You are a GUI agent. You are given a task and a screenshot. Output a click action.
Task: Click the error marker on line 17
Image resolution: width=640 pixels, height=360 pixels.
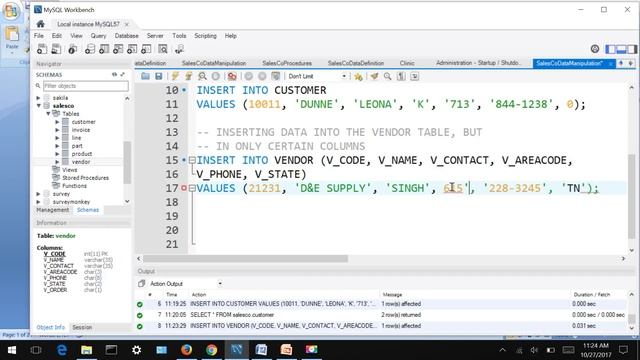click(184, 188)
